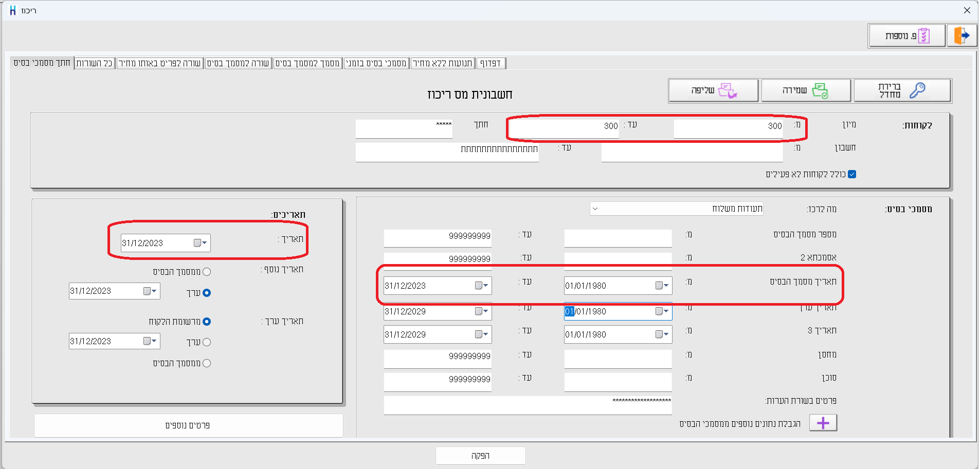Open calendar icon of תאריך מסמך הבסיס to-date 31/12/2023

(x=479, y=286)
